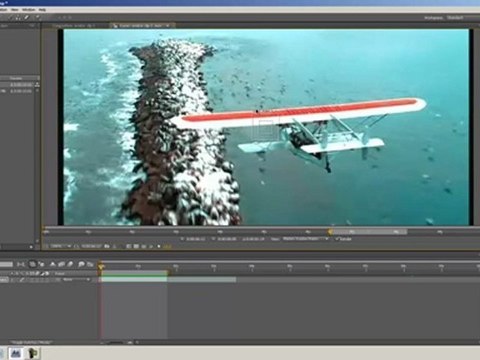Screen dimensions: 480x360
Task: Enable Motion Blur in the timeline
Action: (70, 264)
